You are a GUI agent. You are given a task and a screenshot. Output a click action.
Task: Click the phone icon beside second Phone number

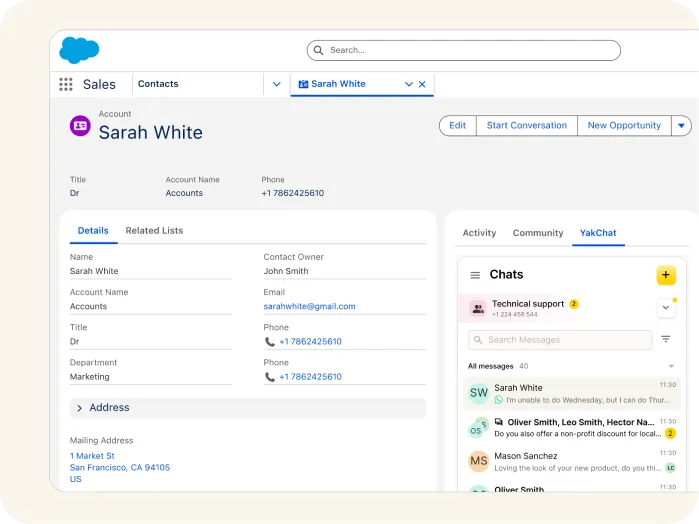(x=270, y=377)
